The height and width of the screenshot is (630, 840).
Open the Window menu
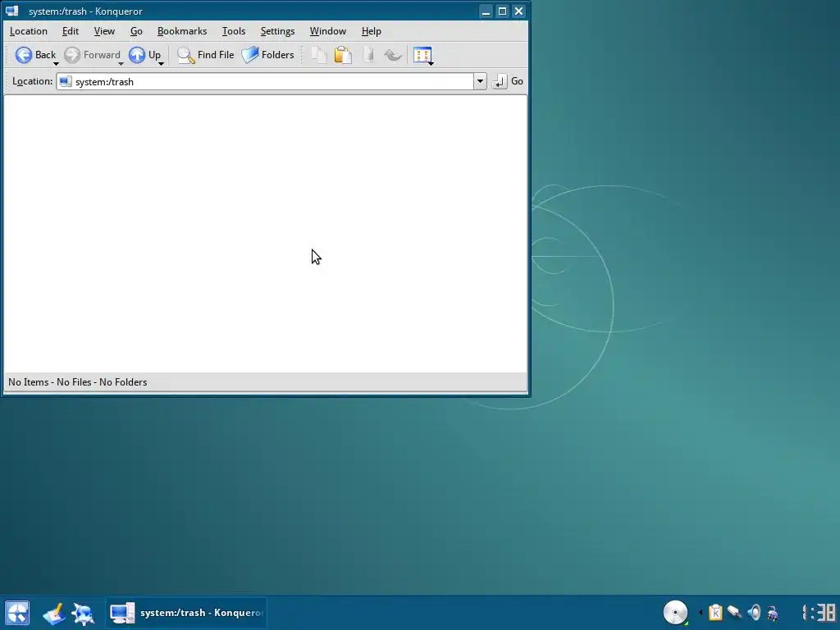pyautogui.click(x=328, y=31)
